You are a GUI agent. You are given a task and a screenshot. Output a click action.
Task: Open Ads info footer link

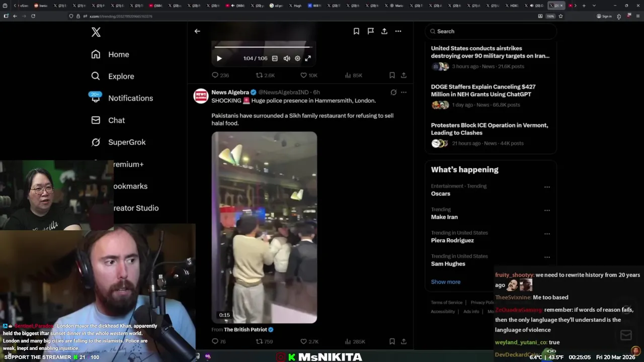pos(471,312)
